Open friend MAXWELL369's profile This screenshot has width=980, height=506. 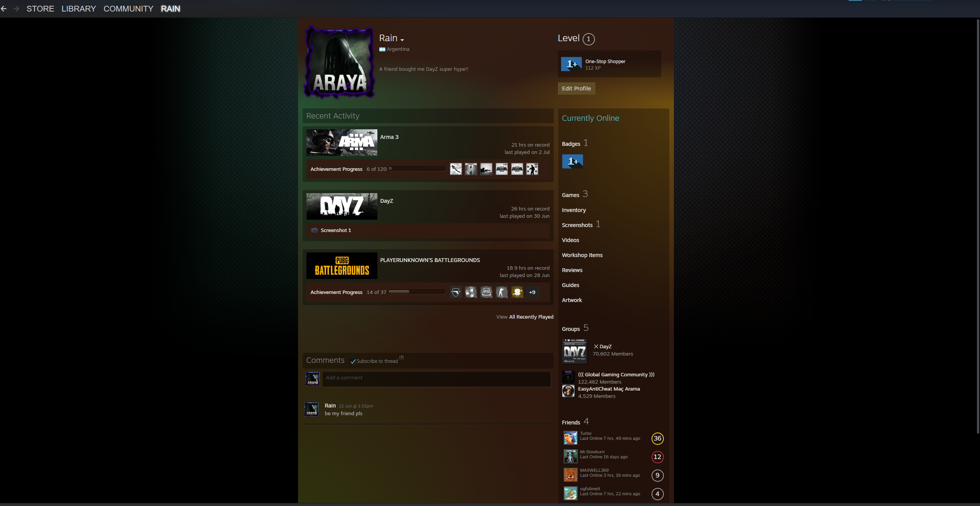click(613, 474)
